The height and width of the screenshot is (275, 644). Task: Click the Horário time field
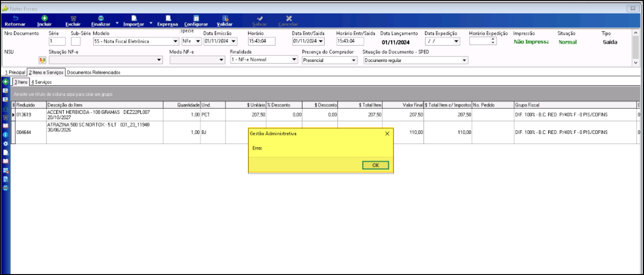coord(262,41)
